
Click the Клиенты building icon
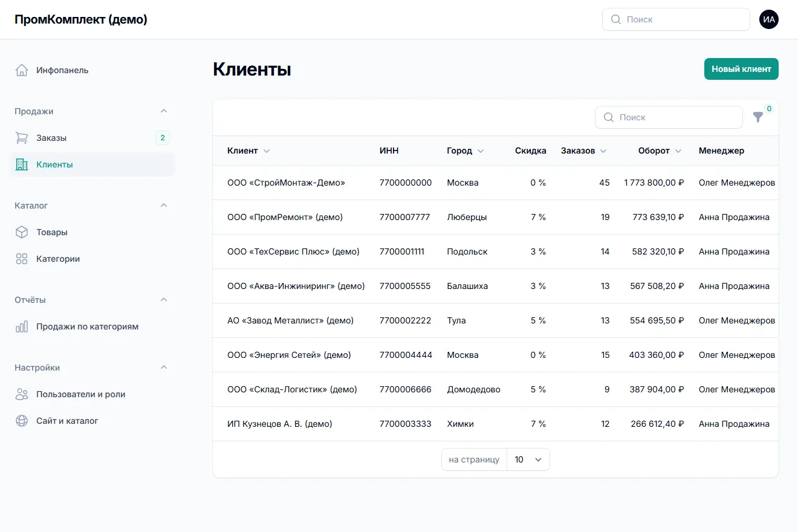[x=22, y=164]
